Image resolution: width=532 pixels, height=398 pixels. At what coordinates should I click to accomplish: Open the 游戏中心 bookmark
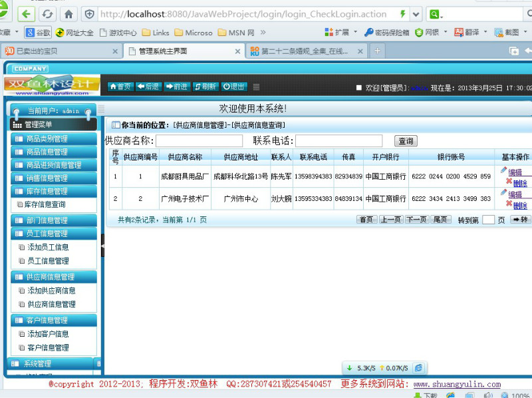click(x=118, y=33)
